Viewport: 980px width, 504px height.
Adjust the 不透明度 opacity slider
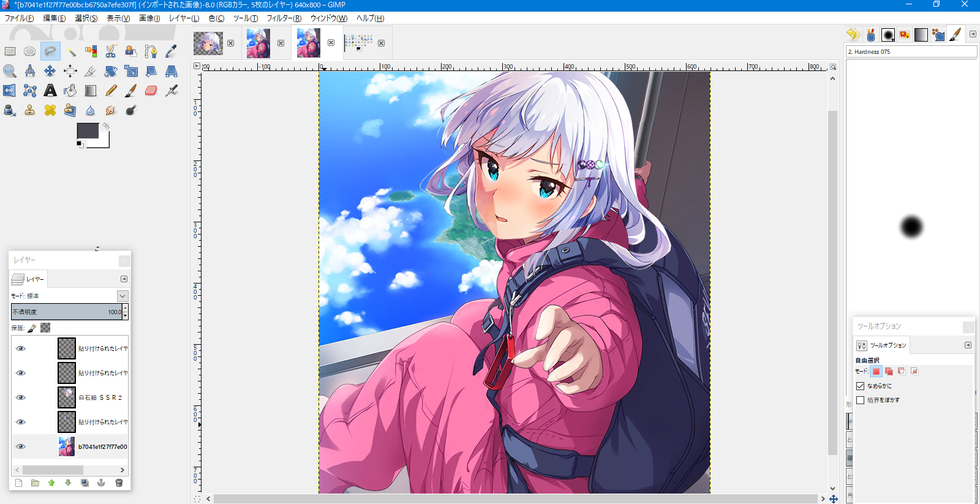pos(67,312)
